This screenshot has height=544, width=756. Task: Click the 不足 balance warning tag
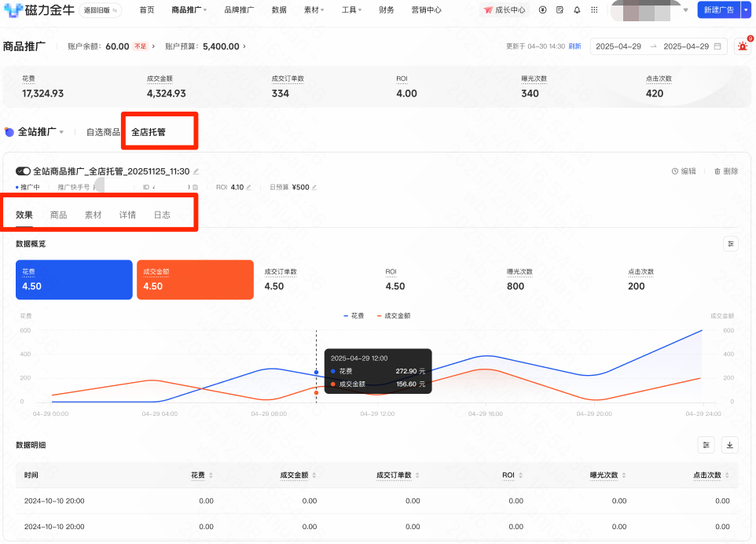141,46
